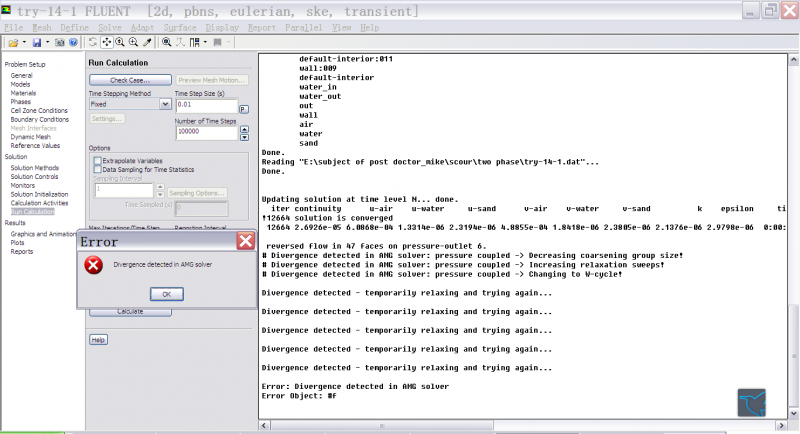This screenshot has height=434, width=800.
Task: Click the FLUENT application icon in title bar
Action: [6, 10]
